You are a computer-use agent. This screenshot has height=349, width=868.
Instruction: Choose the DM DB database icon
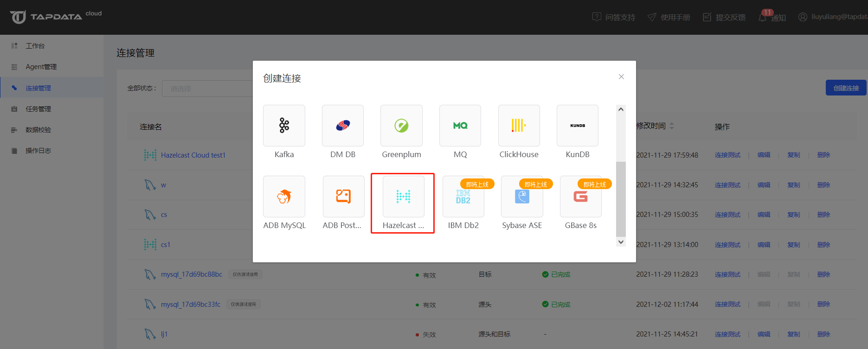343,126
